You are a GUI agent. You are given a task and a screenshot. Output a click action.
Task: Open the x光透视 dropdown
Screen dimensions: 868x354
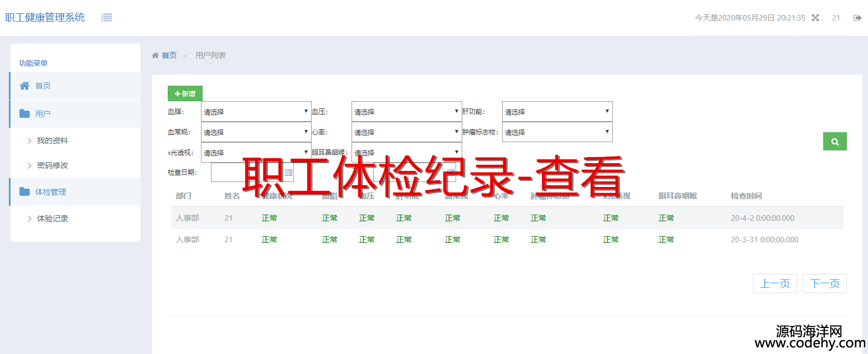point(256,153)
